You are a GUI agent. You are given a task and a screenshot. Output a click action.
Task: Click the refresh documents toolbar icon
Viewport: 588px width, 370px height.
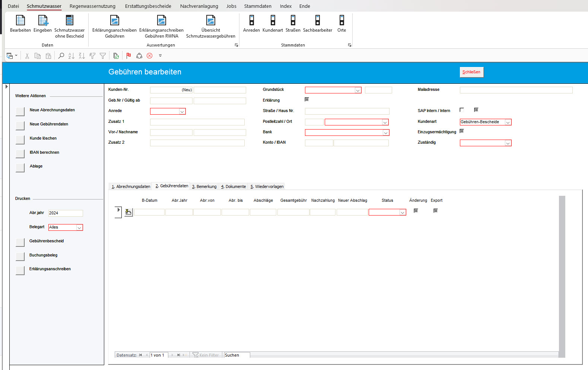pos(116,56)
